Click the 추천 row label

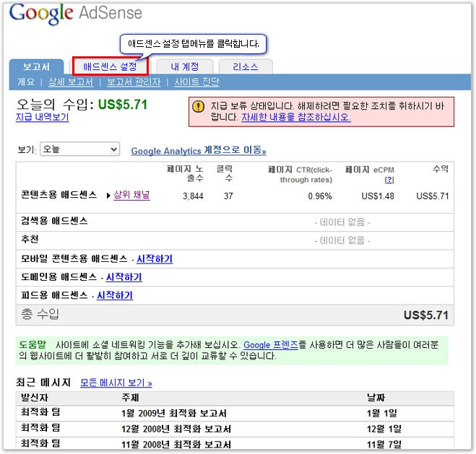click(x=30, y=239)
